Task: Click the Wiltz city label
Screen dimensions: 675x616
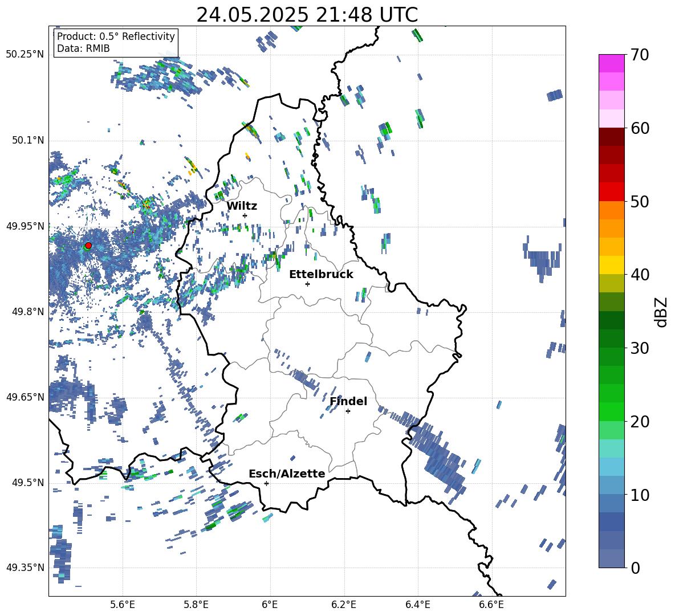Action: [242, 206]
